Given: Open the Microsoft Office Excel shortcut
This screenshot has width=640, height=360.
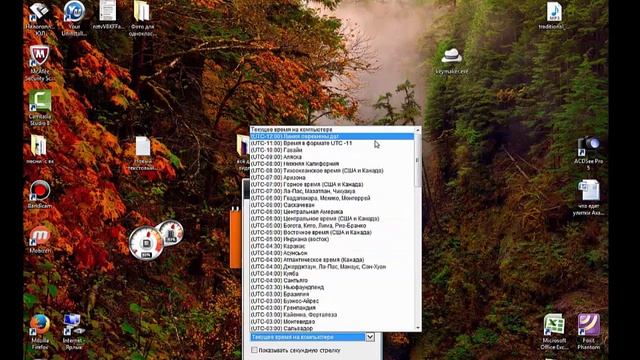Looking at the screenshot, I should point(554,325).
